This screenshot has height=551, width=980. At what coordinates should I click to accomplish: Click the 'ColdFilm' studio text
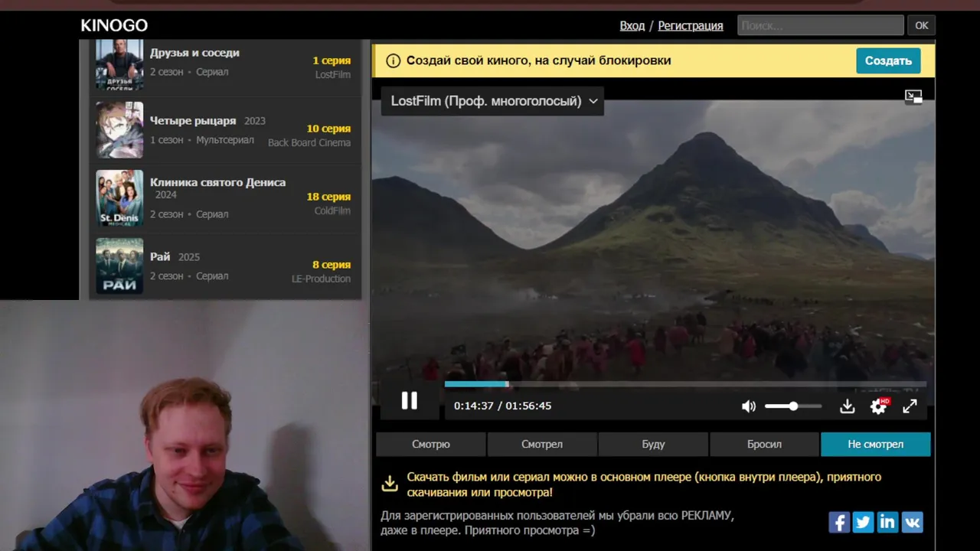pyautogui.click(x=332, y=211)
